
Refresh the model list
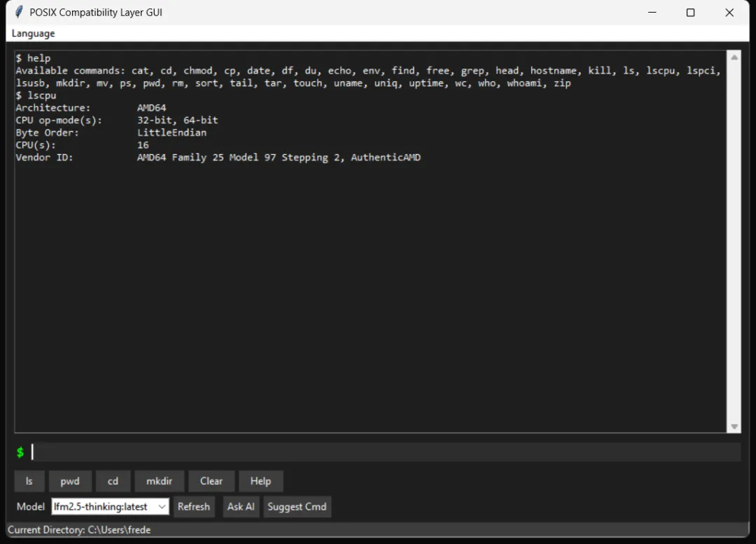point(194,506)
